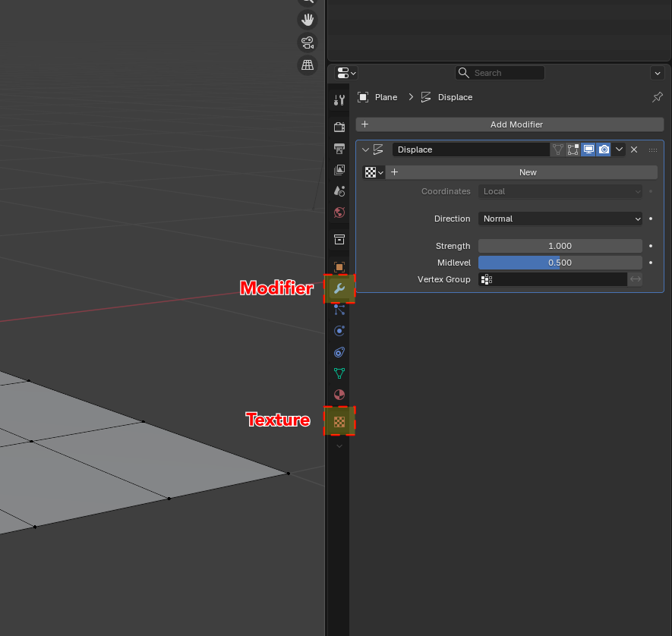Toggle render display of Displace modifier
Viewport: 672px width, 636px height.
pos(604,150)
